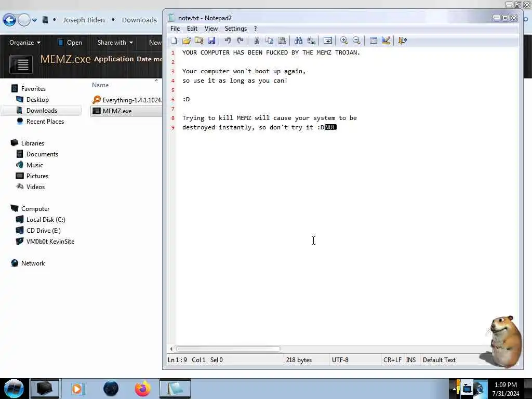Open the View menu in Notepad2
This screenshot has width=532, height=399.
tap(211, 29)
